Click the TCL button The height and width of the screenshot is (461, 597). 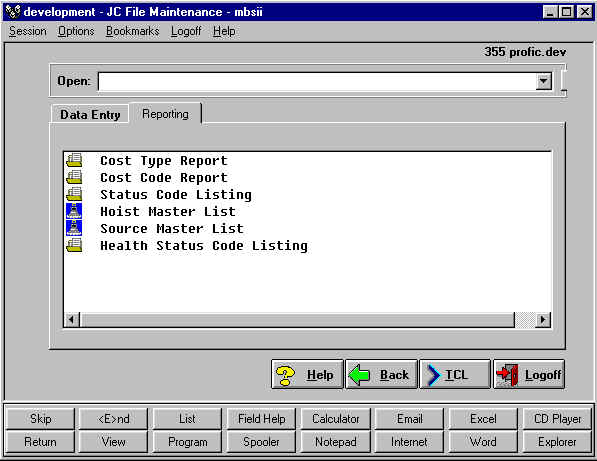[455, 375]
